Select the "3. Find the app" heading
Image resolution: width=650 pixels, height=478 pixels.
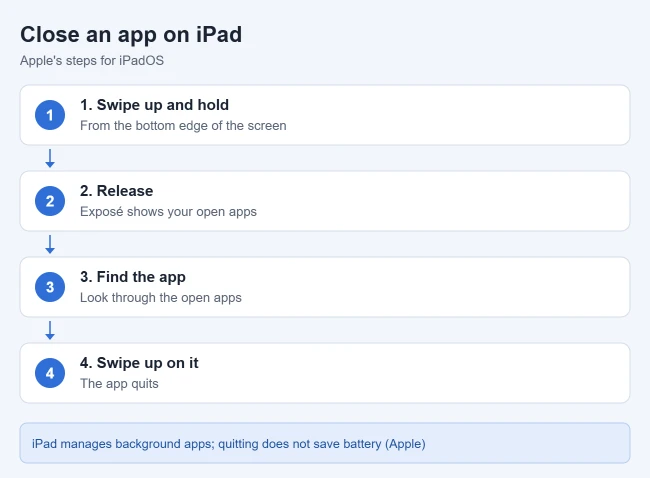133,277
